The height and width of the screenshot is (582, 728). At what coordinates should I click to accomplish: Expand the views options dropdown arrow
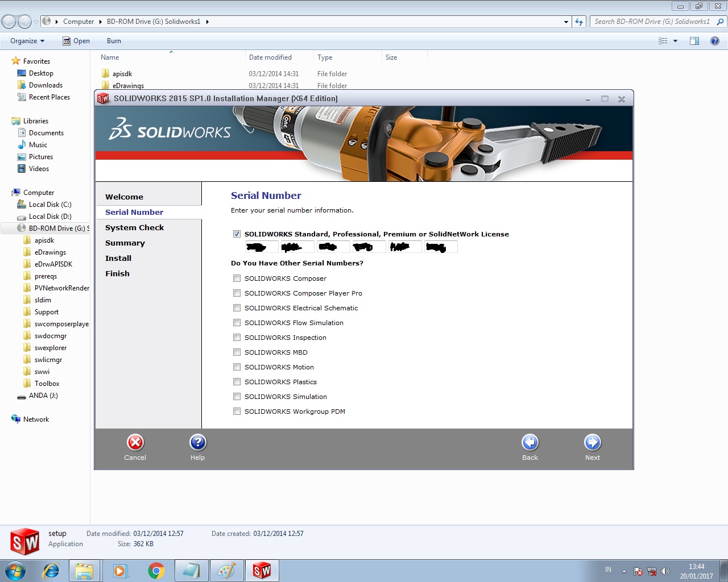(x=675, y=41)
